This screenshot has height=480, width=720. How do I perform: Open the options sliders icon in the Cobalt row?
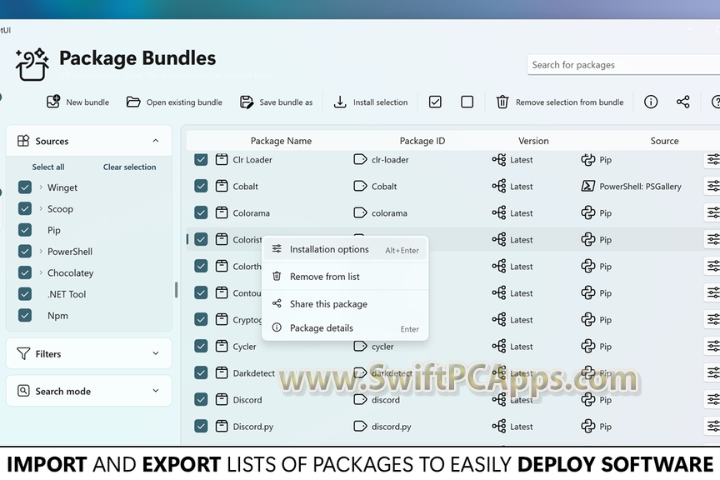pyautogui.click(x=713, y=186)
